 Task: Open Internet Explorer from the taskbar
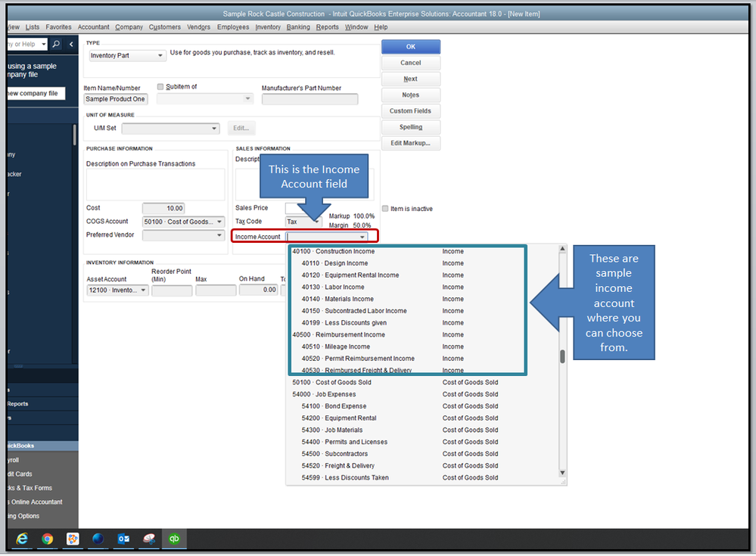(x=22, y=539)
